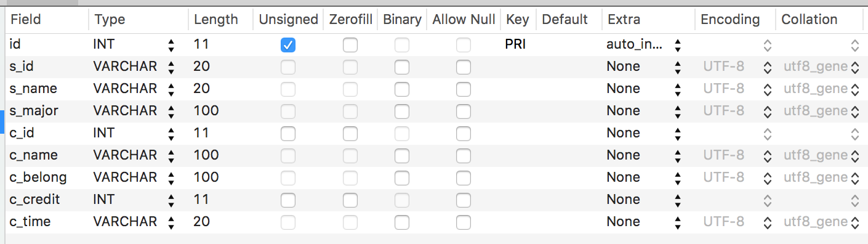Open collation selector for c_name row
Image resolution: width=868 pixels, height=244 pixels.
855,155
